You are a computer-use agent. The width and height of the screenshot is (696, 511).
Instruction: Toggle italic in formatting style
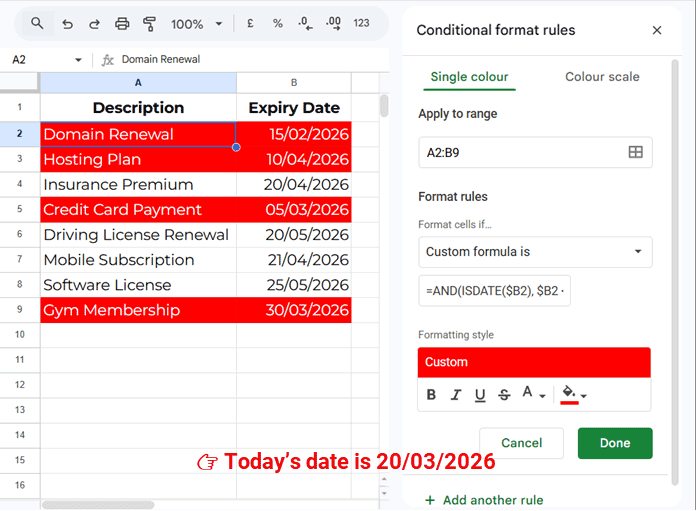pos(455,394)
